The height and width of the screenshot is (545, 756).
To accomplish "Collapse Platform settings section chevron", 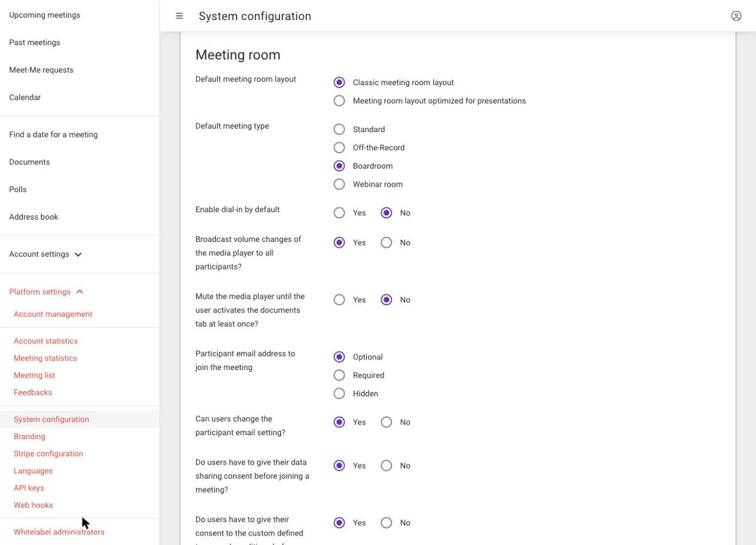I will click(x=80, y=292).
